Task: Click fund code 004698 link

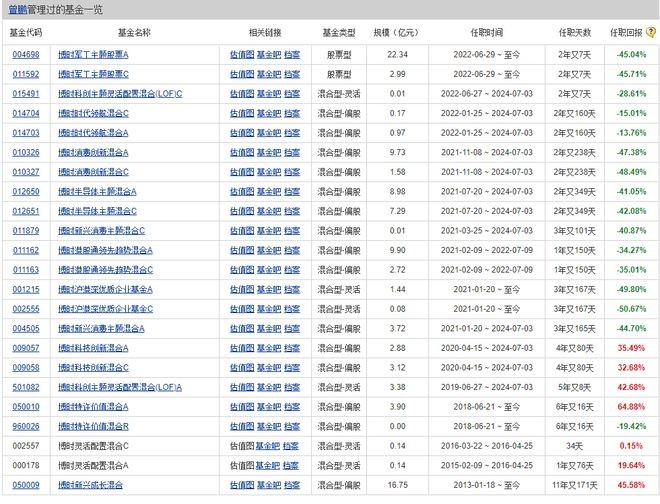Action: [x=24, y=55]
